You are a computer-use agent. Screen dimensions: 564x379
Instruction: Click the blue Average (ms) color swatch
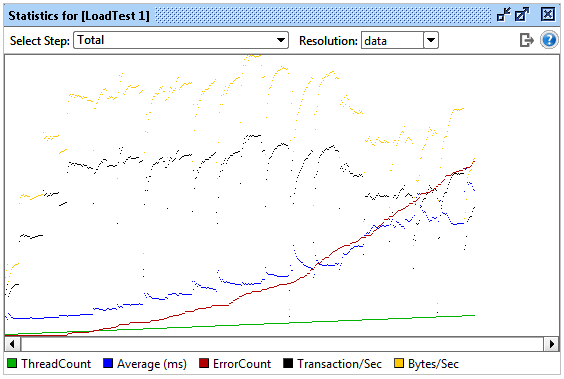(108, 363)
